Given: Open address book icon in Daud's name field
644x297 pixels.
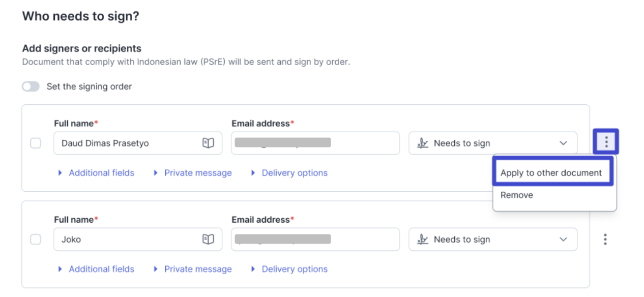Looking at the screenshot, I should pyautogui.click(x=208, y=143).
